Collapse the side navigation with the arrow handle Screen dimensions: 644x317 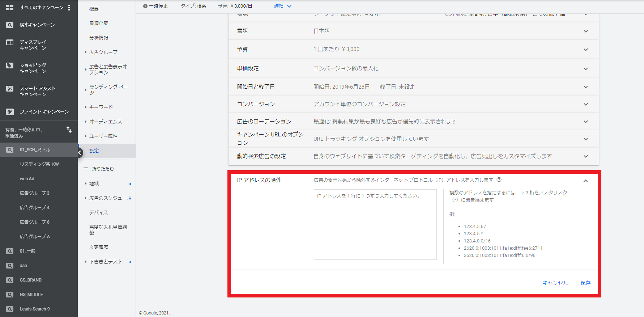tap(80, 153)
